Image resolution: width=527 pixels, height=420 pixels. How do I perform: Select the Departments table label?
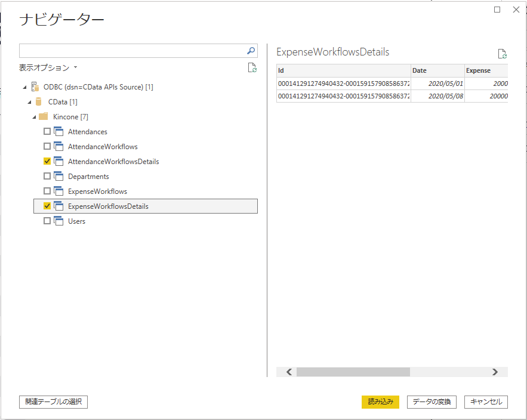88,177
